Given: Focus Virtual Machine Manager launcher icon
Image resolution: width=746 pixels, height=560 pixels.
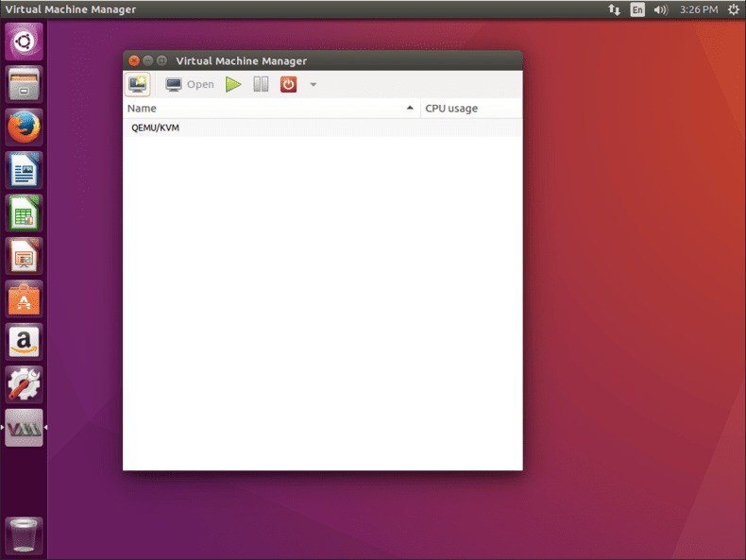Looking at the screenshot, I should (24, 428).
